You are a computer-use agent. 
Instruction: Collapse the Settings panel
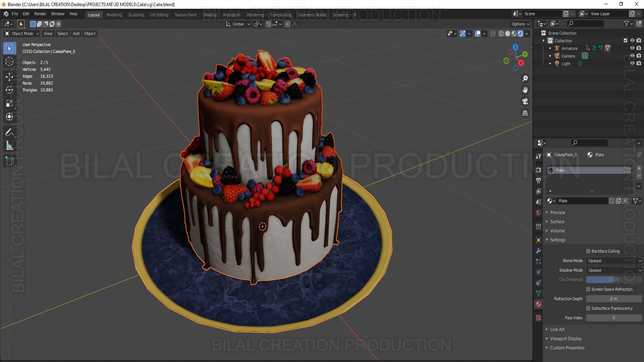tap(557, 240)
